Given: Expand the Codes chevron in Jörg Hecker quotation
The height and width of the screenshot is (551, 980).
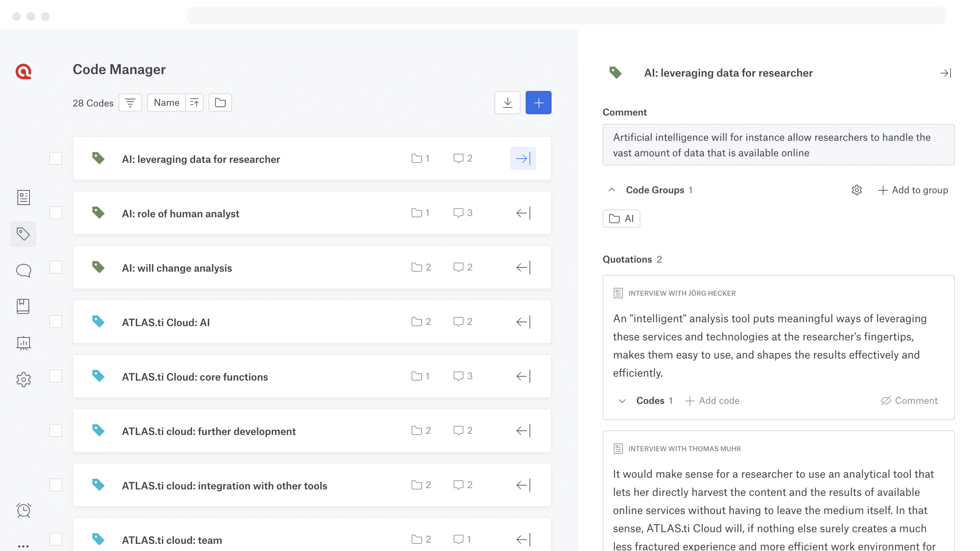Looking at the screenshot, I should pos(622,401).
